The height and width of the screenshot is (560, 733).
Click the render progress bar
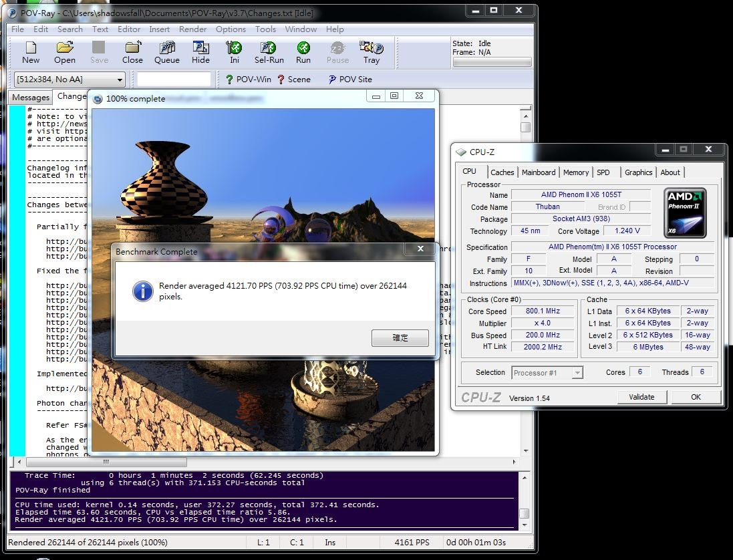click(492, 61)
